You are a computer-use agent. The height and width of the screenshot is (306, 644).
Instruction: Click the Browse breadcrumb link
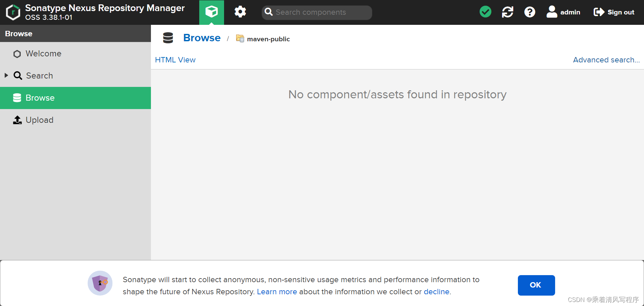[x=202, y=38]
